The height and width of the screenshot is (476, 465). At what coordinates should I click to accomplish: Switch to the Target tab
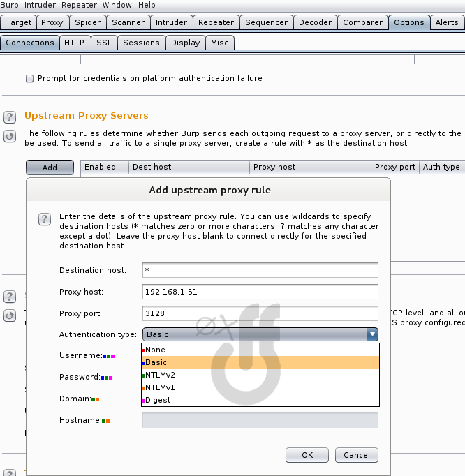(19, 22)
